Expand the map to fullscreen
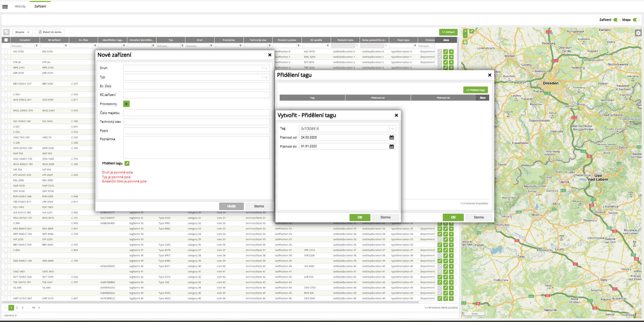 coord(471,31)
